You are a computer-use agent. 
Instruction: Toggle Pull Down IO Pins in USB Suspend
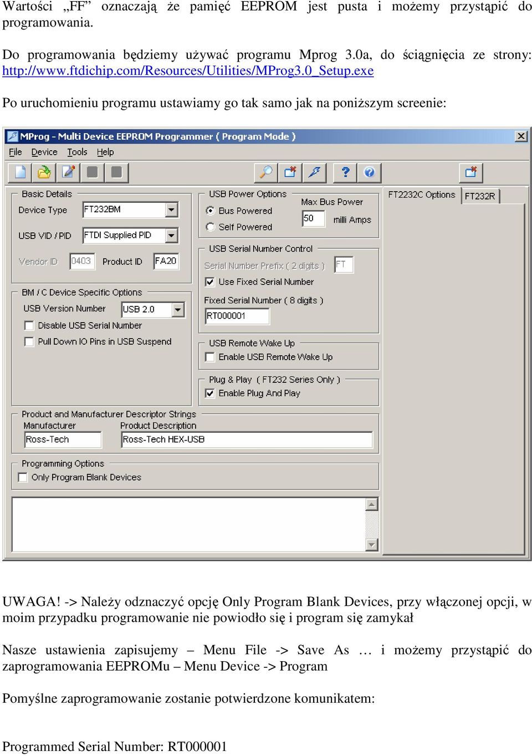point(29,341)
